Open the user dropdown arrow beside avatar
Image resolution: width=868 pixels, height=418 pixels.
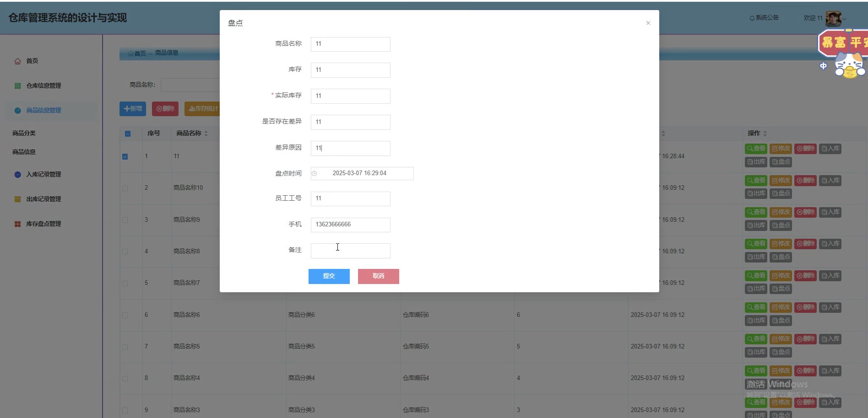[845, 19]
